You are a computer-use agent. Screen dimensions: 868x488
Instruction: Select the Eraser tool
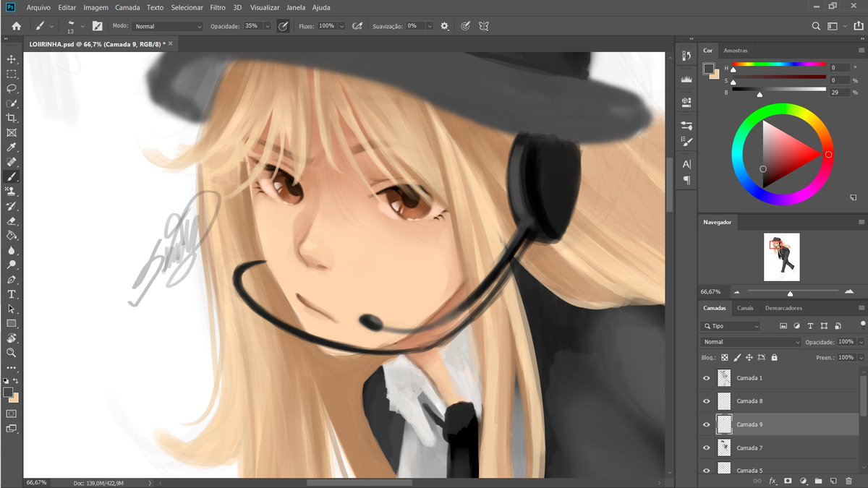click(12, 221)
